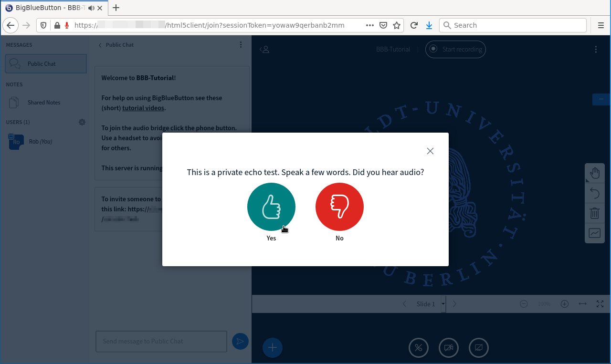Click the 100% zoom reset value
611x364 pixels.
(544, 304)
